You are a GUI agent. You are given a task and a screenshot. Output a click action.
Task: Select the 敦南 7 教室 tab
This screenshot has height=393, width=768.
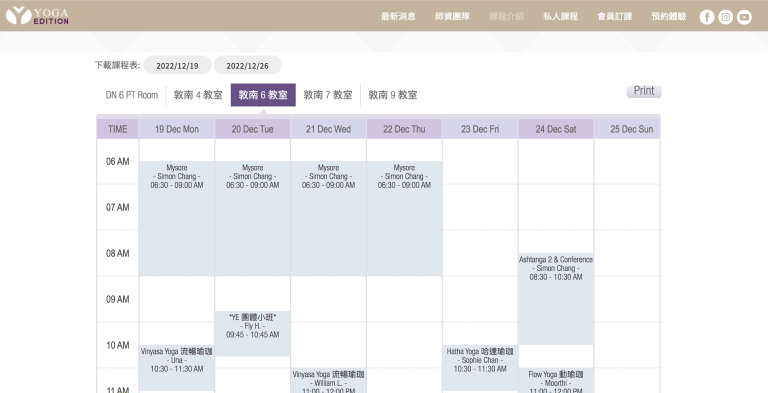pyautogui.click(x=328, y=95)
